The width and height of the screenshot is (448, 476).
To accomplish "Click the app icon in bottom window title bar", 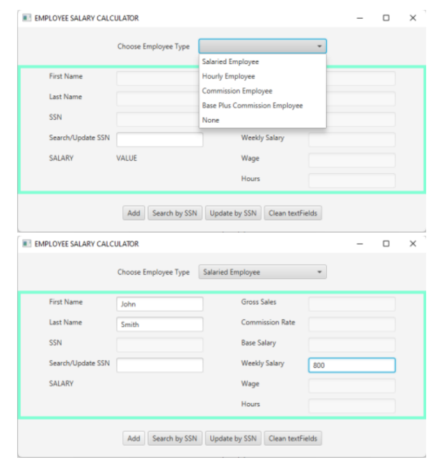I will pyautogui.click(x=27, y=243).
